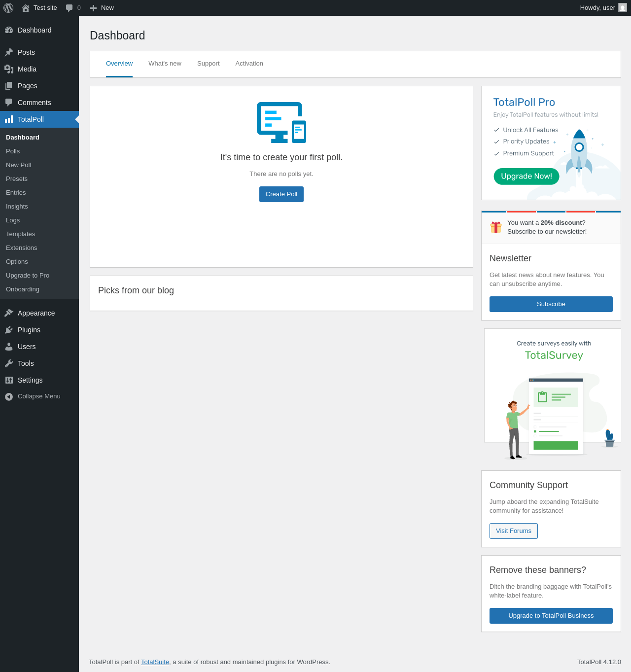Viewport: 631px width, 672px height.
Task: Click the TotalPoll Pro heading
Action: click(524, 102)
